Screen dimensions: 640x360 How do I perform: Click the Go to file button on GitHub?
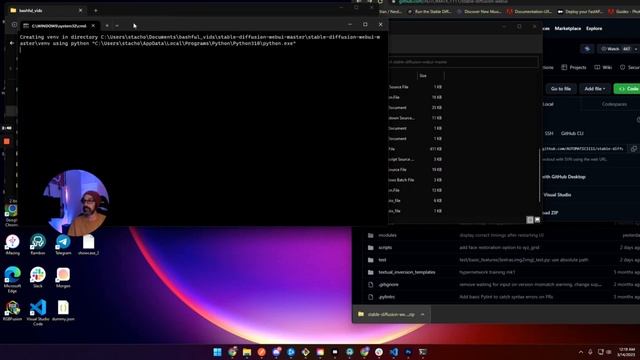pyautogui.click(x=560, y=89)
